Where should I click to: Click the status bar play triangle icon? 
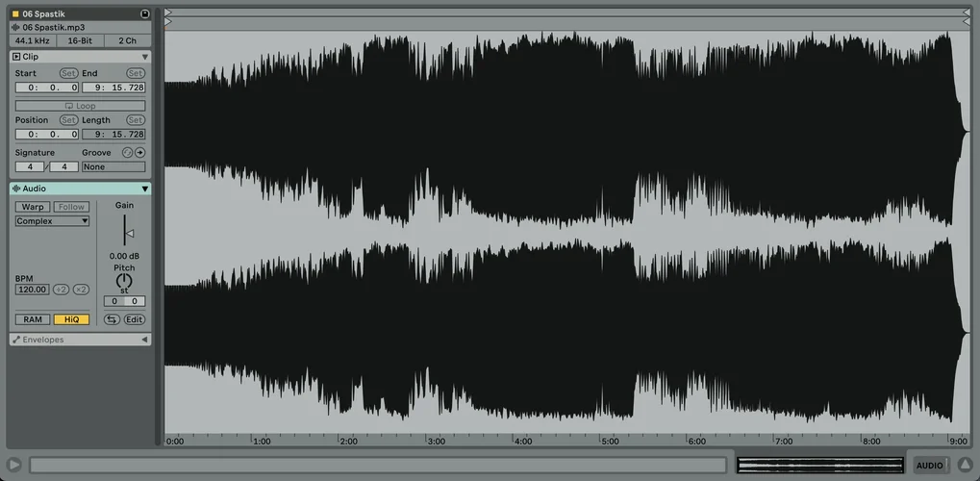point(13,465)
